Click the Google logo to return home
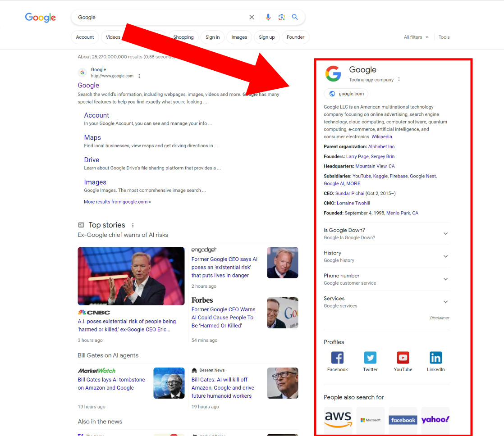This screenshot has width=504, height=436. [40, 18]
